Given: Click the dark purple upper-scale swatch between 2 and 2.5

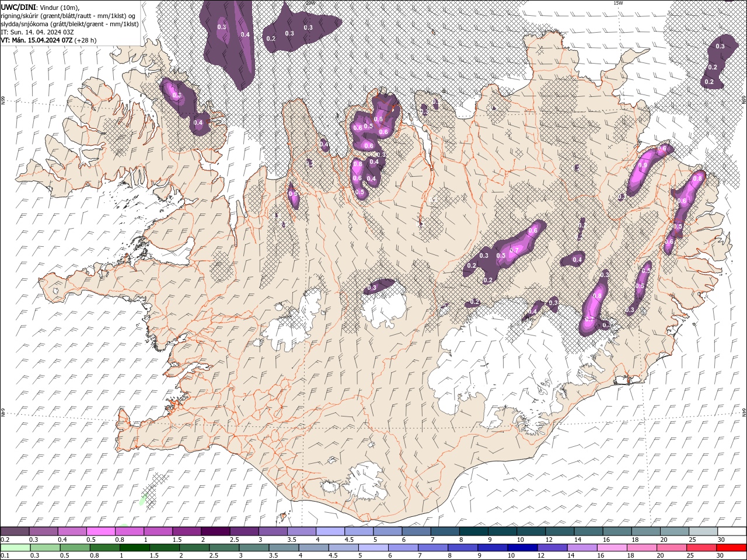Looking at the screenshot, I should click(x=215, y=531).
